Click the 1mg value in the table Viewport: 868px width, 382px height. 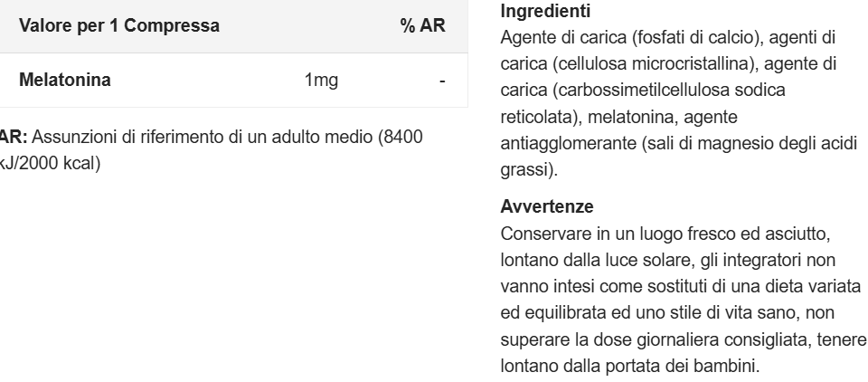pos(321,81)
